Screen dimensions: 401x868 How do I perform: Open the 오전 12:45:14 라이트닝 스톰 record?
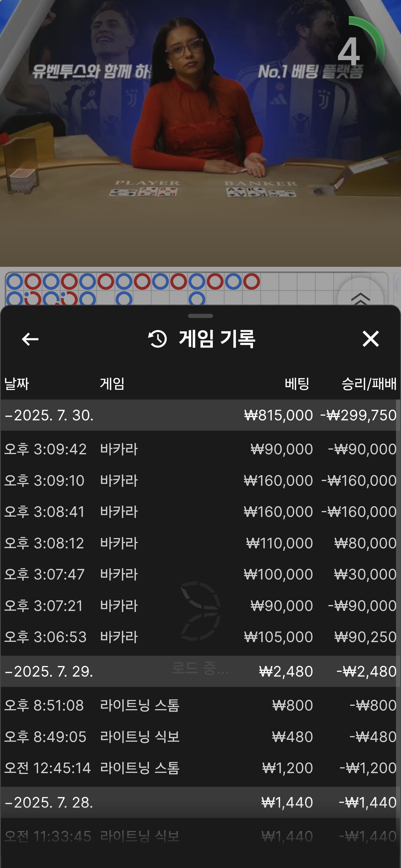[200, 768]
